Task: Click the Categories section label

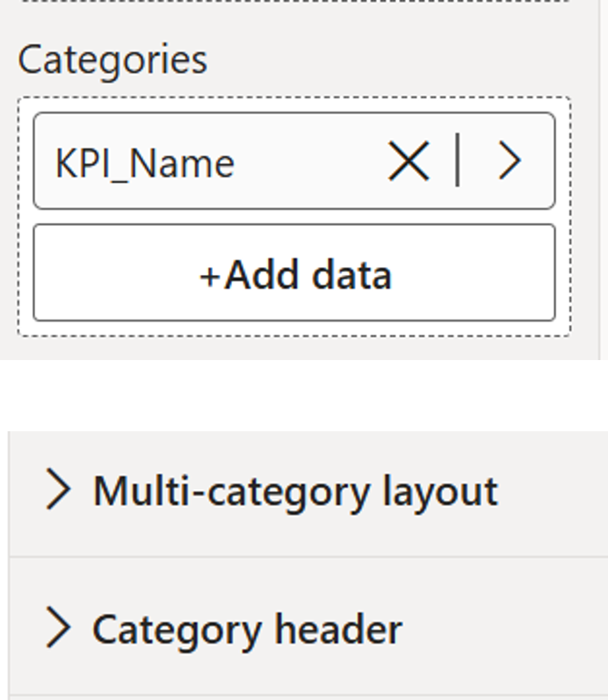Action: (x=112, y=60)
